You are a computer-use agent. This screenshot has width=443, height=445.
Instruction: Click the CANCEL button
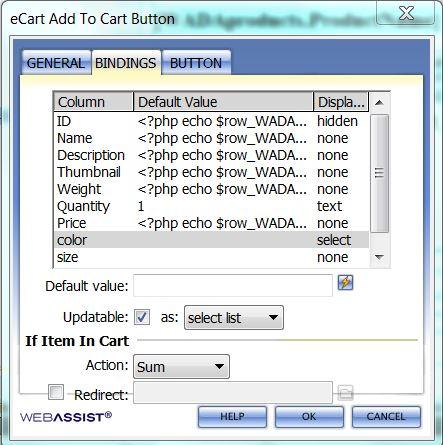(386, 416)
